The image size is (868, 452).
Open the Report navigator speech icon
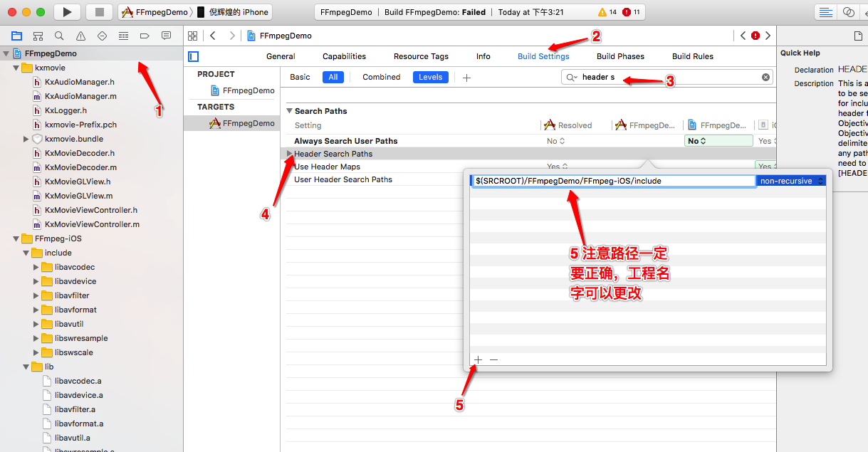tap(166, 36)
